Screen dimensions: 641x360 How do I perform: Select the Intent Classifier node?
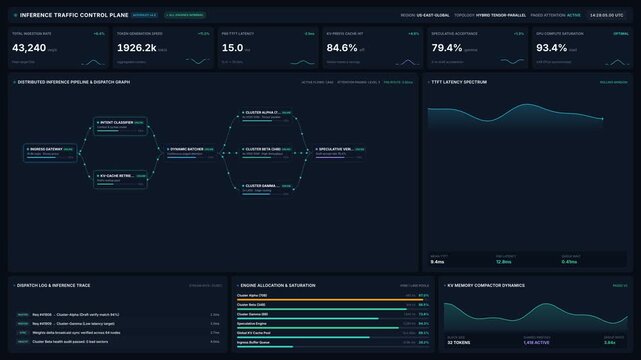click(120, 126)
